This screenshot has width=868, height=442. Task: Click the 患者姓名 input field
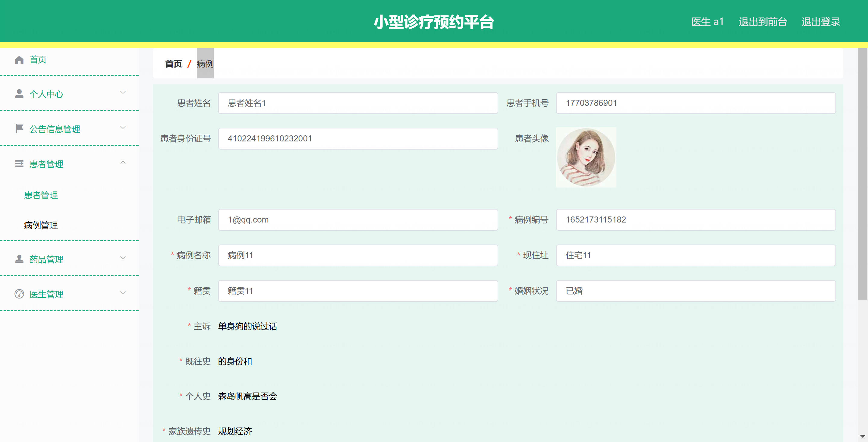pyautogui.click(x=358, y=103)
